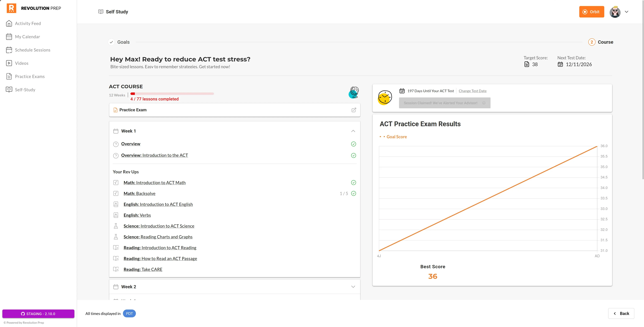Image resolution: width=644 pixels, height=327 pixels.
Task: Click the Self-Study open book sidebar icon
Action: (9, 90)
